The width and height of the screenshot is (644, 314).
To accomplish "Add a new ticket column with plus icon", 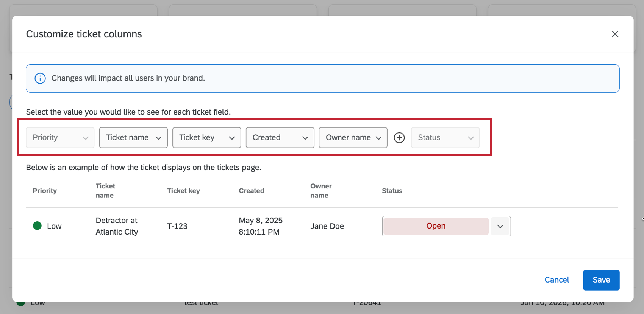I will [x=399, y=138].
